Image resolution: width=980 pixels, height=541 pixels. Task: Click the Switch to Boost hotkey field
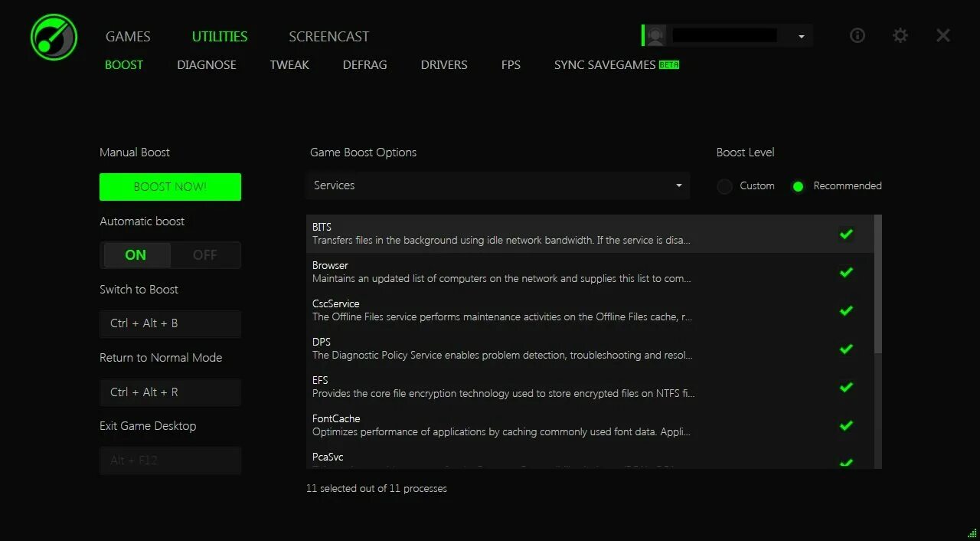(x=170, y=323)
